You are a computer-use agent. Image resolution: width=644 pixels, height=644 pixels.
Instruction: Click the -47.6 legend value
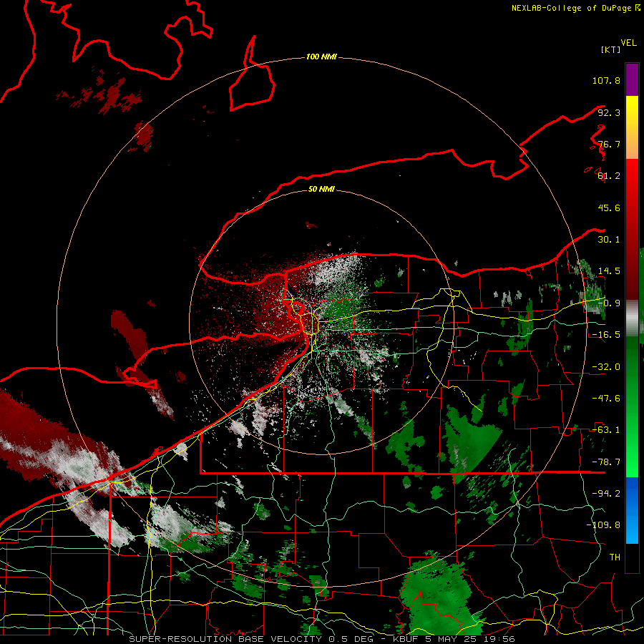606,399
